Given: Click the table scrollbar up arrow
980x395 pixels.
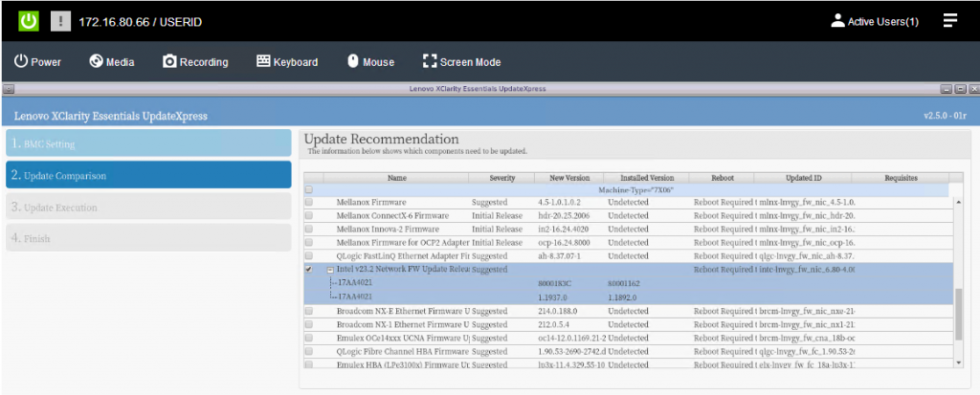Looking at the screenshot, I should [x=959, y=202].
